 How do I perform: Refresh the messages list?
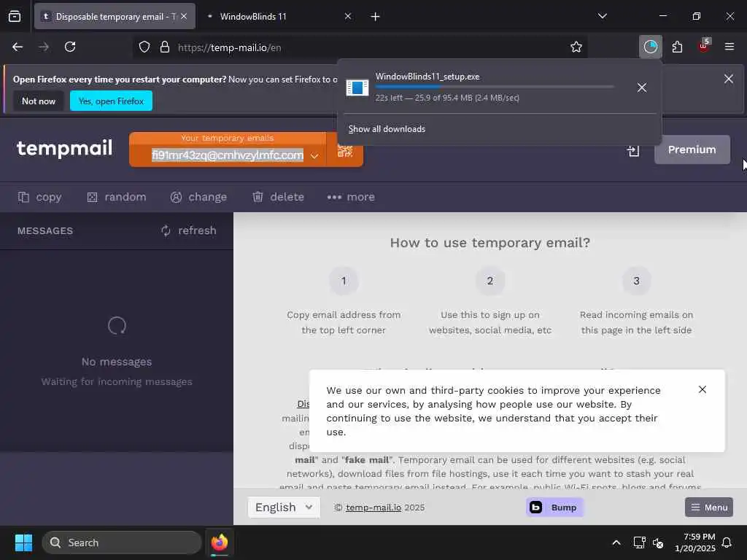[189, 230]
